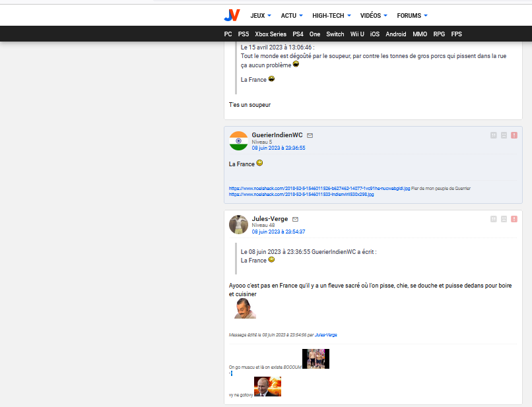This screenshot has height=407, width=532.
Task: Blacklist Jules-Verge via the face icon
Action: pyautogui.click(x=504, y=219)
